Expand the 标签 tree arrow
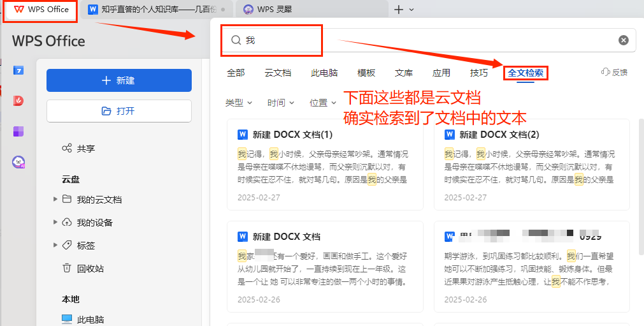This screenshot has height=326, width=644. (55, 245)
